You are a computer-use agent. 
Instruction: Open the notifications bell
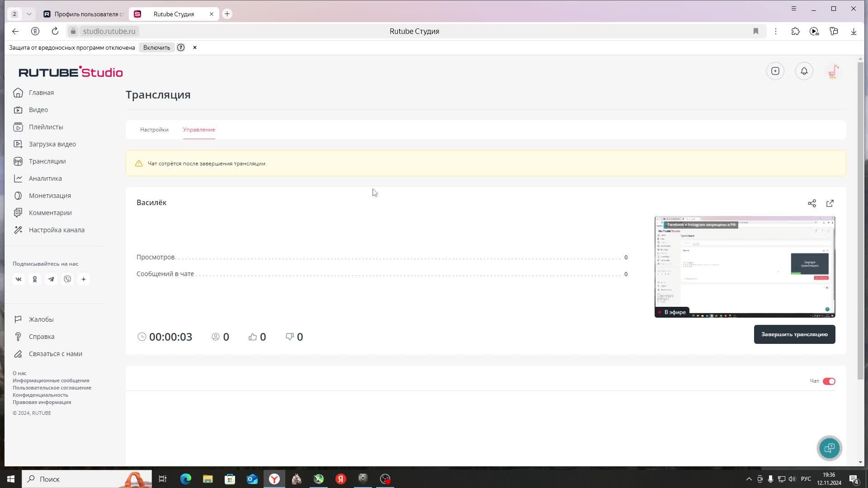[x=804, y=71]
